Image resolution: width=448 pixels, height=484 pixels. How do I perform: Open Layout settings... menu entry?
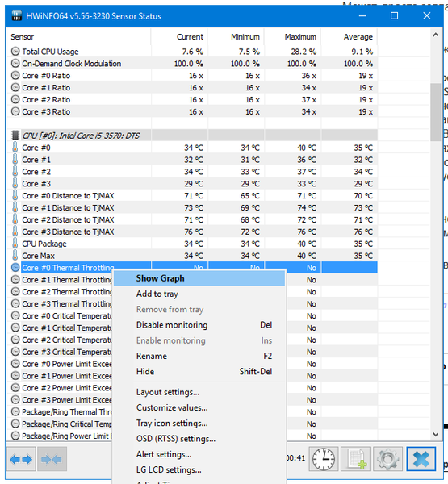click(199, 392)
